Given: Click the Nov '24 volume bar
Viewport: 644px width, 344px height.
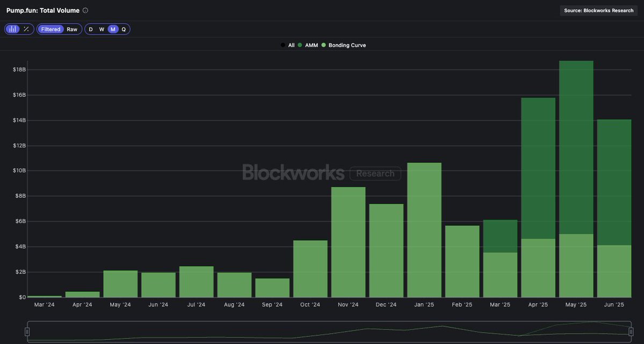Looking at the screenshot, I should point(348,242).
